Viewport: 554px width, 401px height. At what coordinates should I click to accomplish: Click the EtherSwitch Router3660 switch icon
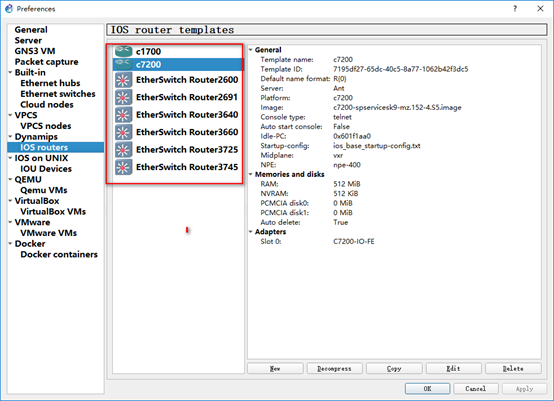click(123, 132)
